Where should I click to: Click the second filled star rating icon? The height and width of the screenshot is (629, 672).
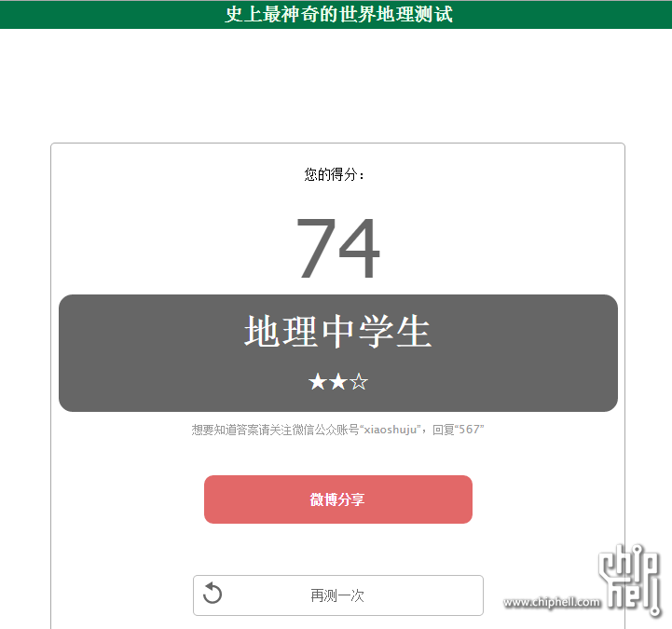[x=338, y=381]
